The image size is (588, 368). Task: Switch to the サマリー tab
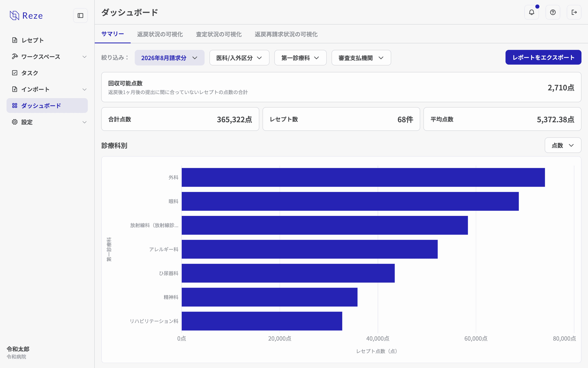click(x=112, y=34)
